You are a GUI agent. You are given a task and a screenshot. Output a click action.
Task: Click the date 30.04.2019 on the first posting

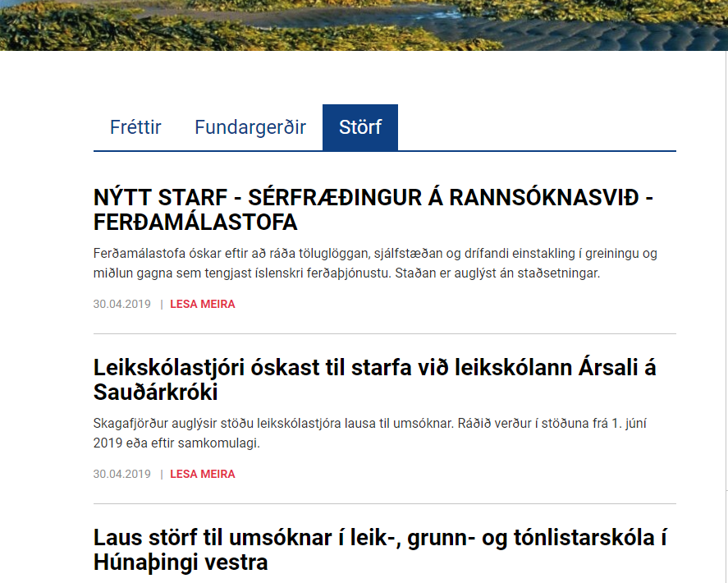coord(121,304)
